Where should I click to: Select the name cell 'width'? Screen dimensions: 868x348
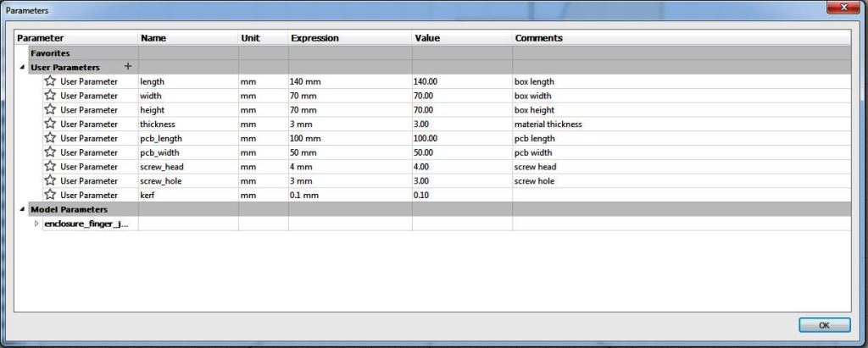188,96
